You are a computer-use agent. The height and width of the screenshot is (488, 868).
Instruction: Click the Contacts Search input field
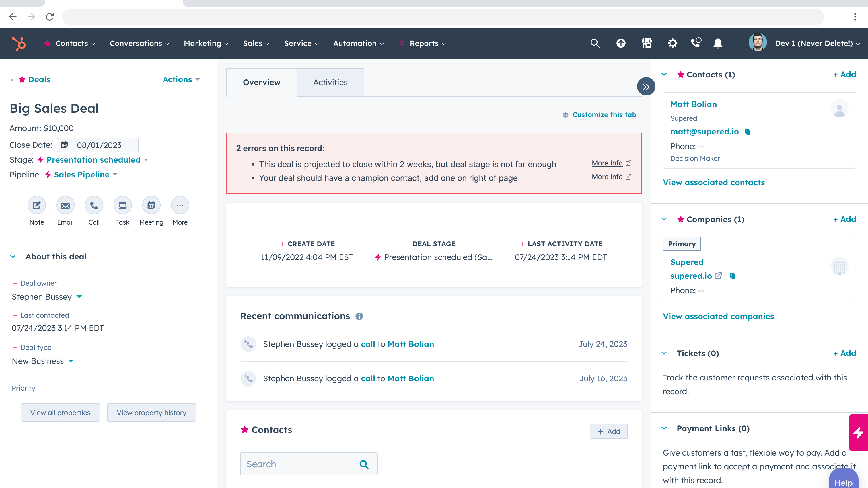309,464
